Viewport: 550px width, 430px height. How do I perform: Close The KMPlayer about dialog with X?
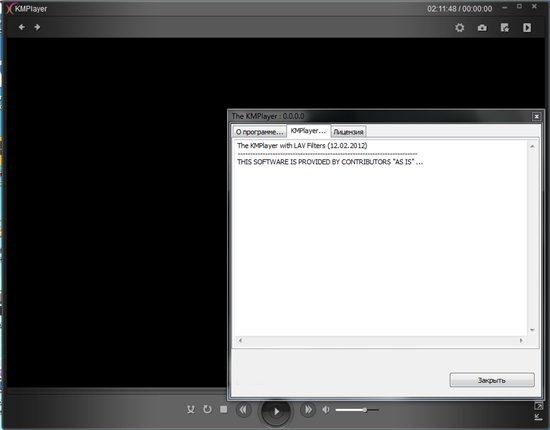[536, 116]
